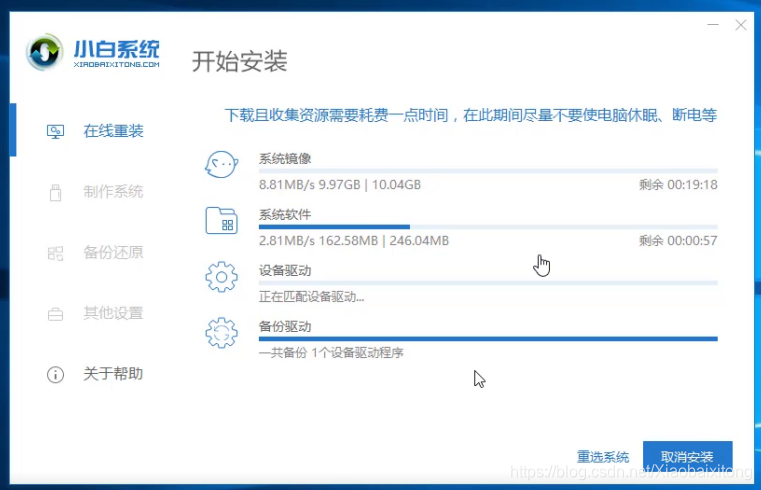Click the 在线重装 monitor icon

[55, 131]
